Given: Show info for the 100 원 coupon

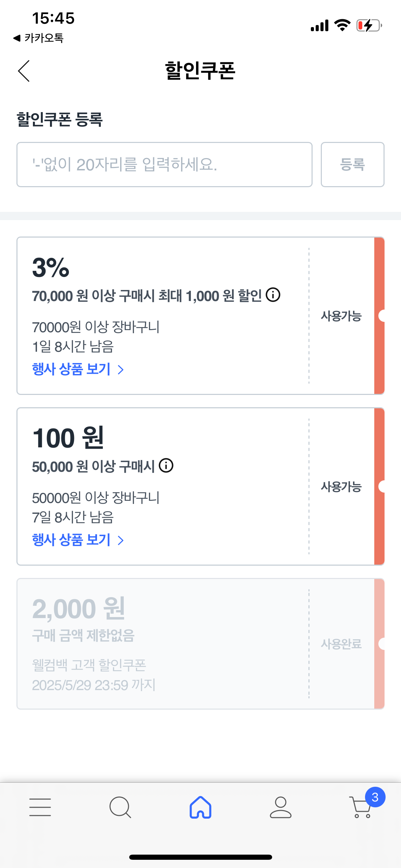Looking at the screenshot, I should point(166,466).
